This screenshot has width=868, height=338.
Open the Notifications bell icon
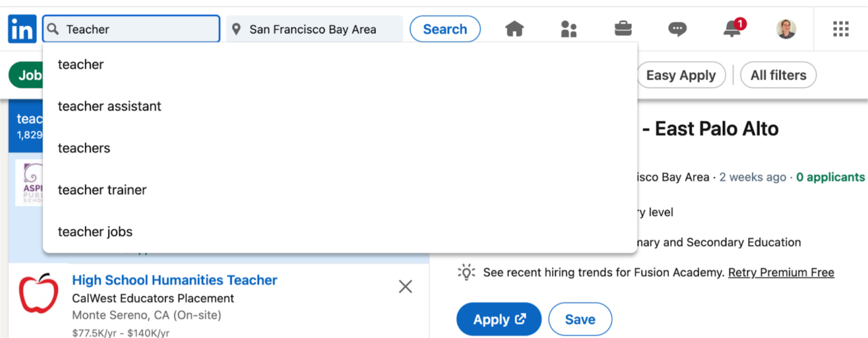click(732, 29)
